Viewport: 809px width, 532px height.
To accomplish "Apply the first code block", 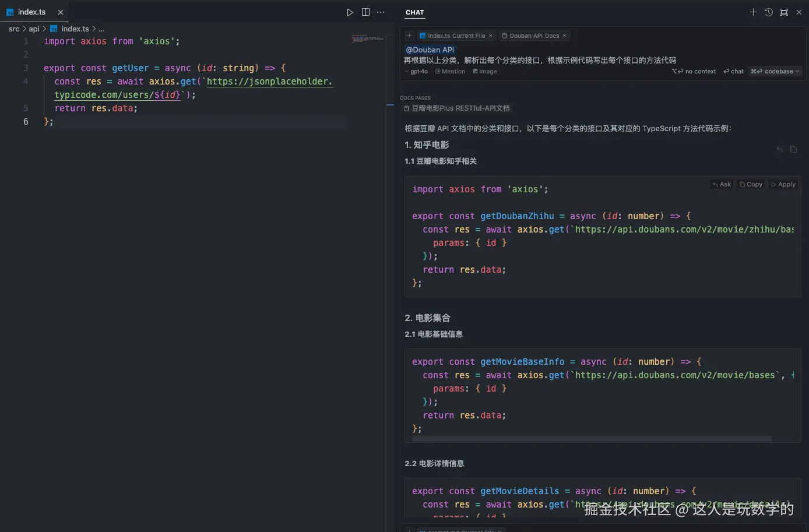I will pos(783,184).
